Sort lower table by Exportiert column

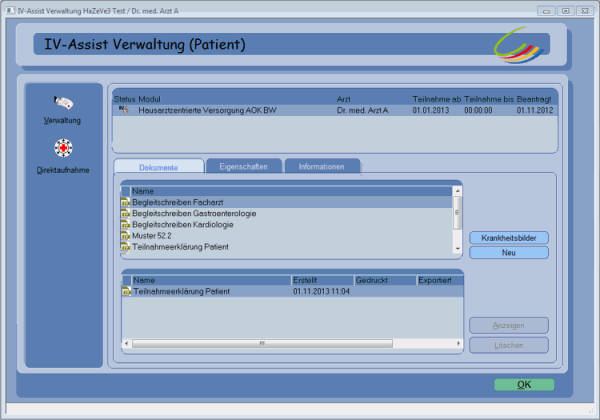point(440,280)
